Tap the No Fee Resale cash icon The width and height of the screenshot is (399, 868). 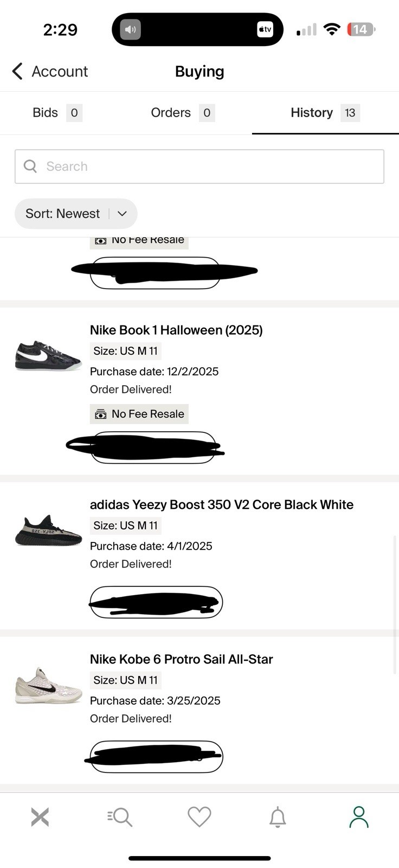[100, 414]
